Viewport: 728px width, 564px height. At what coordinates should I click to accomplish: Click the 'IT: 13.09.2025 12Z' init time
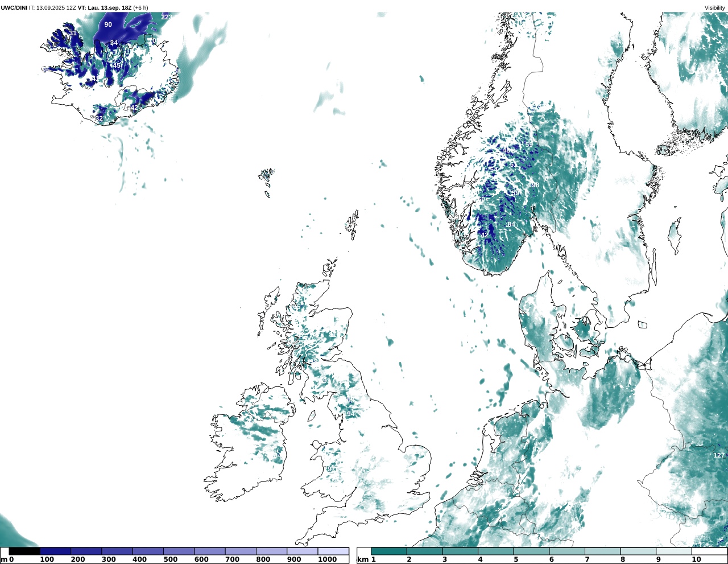click(52, 7)
